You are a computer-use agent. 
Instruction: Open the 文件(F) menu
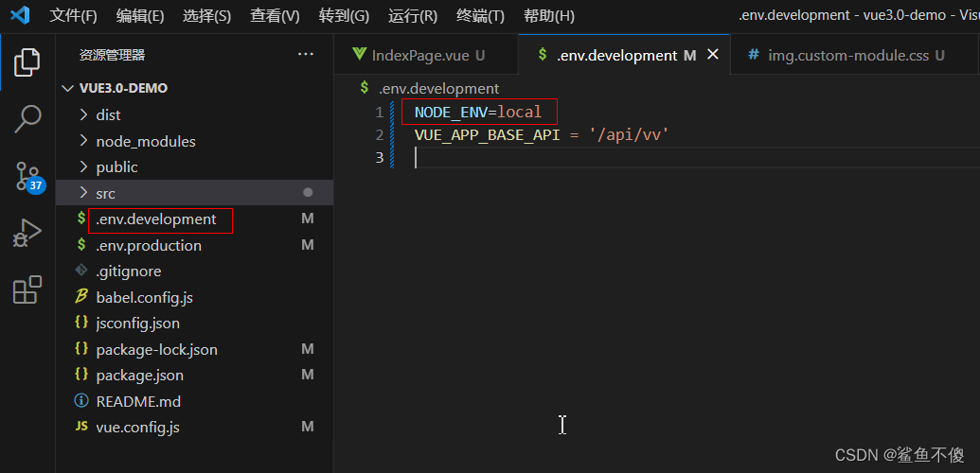coord(73,16)
